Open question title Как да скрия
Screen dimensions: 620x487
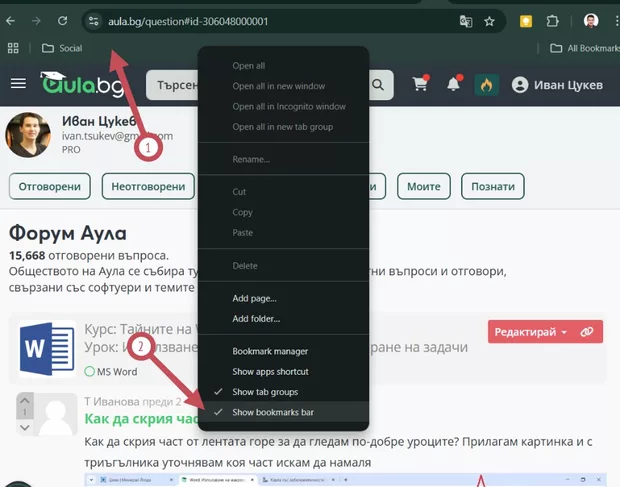[141, 419]
